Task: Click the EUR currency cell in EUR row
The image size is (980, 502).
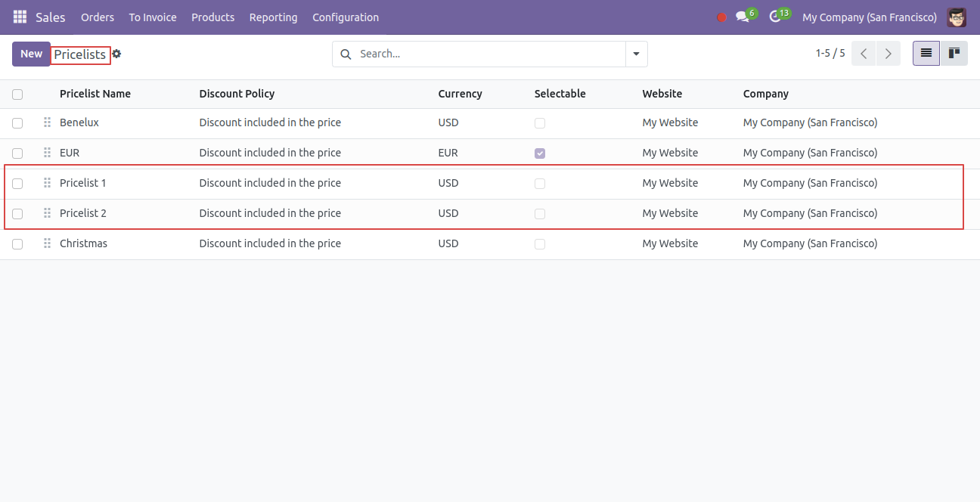Action: tap(448, 153)
